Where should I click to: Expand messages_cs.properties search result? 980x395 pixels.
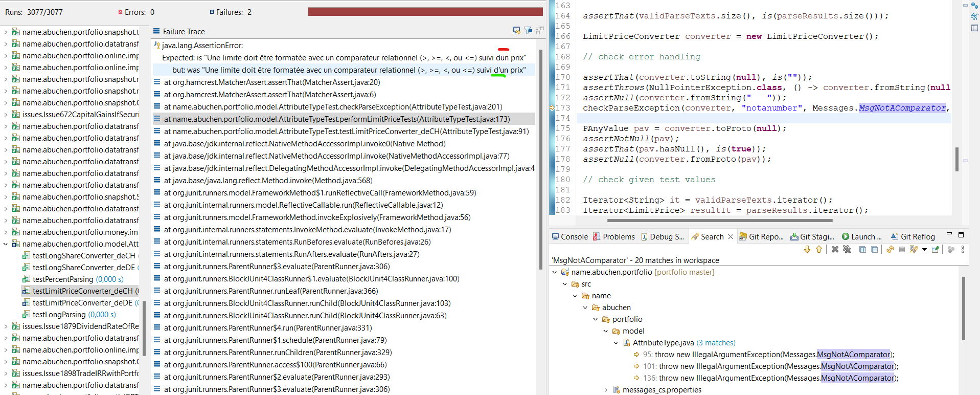coord(606,390)
